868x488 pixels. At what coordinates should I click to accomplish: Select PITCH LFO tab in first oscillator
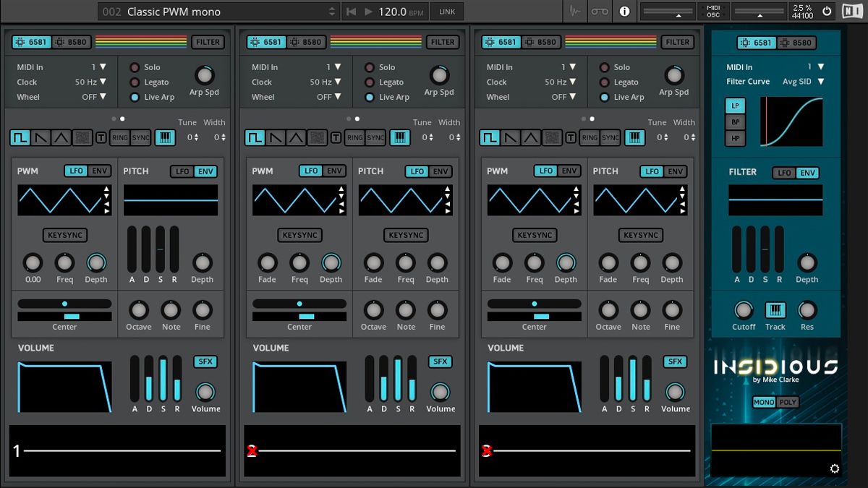point(182,171)
